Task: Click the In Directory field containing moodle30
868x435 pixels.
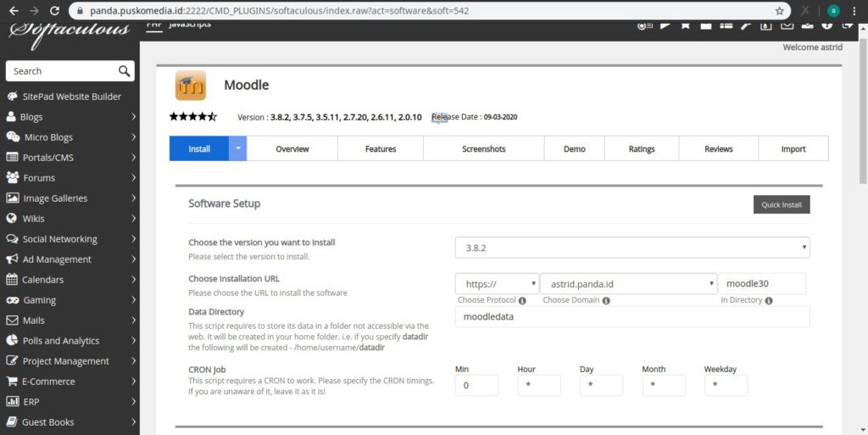Action: click(762, 283)
